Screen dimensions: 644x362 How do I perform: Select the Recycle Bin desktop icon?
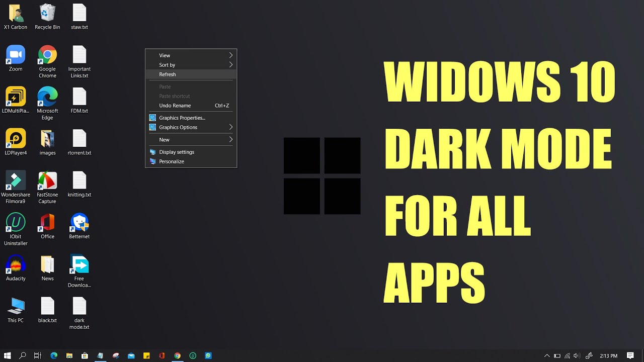click(x=47, y=17)
